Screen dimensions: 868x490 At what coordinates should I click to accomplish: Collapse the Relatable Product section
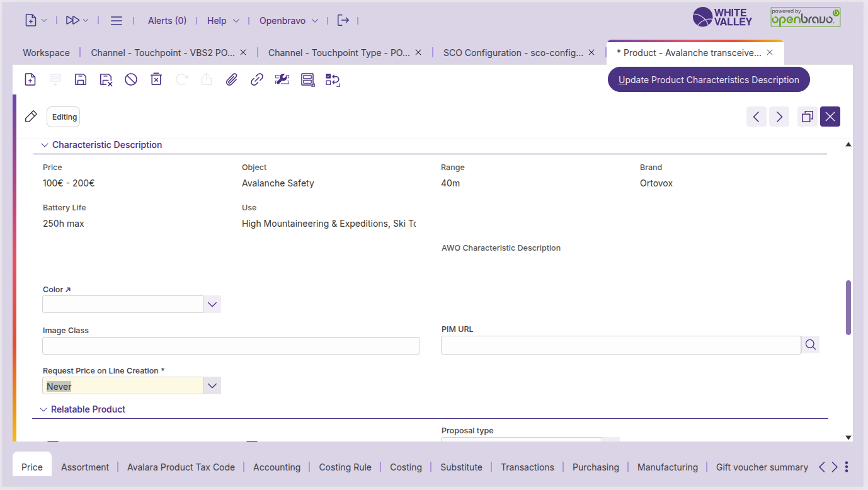click(43, 409)
